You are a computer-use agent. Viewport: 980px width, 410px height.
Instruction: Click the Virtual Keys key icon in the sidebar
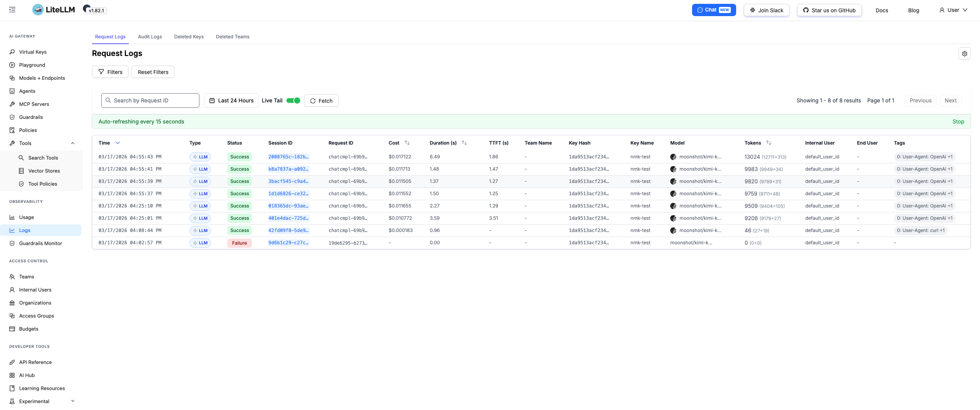point(12,52)
